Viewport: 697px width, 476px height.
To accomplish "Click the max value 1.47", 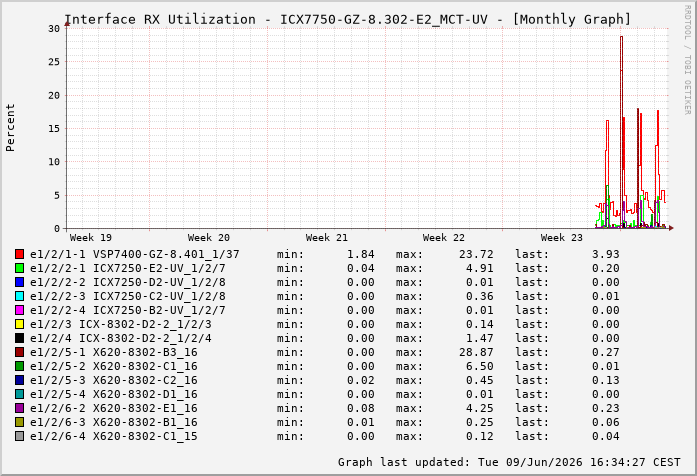I will click(x=480, y=338).
